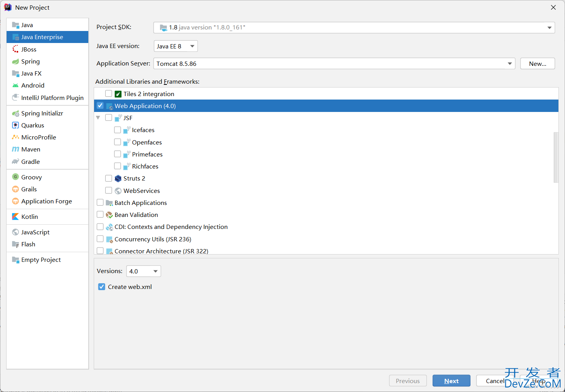Select the Web Application (4.0) row text

pos(145,106)
